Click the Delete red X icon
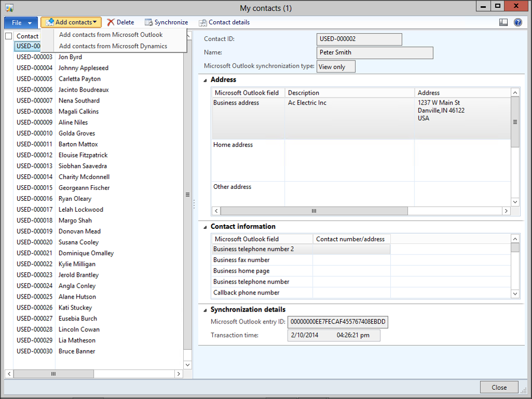This screenshot has width=532, height=399. (x=111, y=22)
